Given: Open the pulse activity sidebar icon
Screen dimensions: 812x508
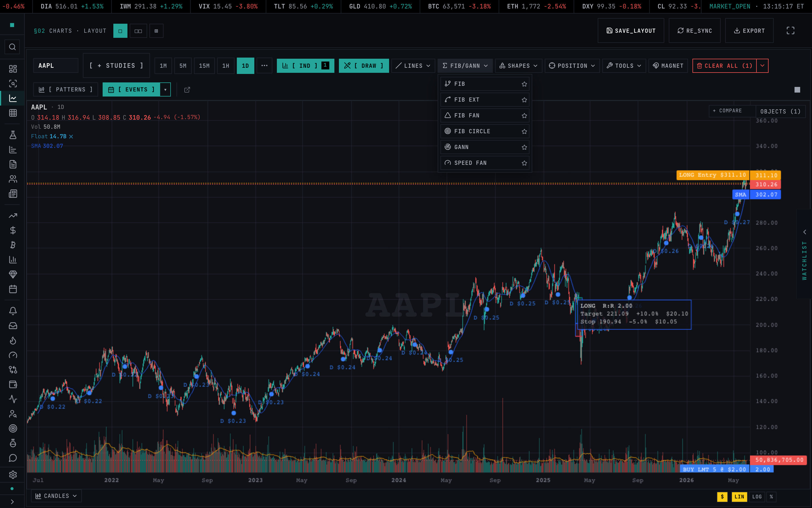Looking at the screenshot, I should click(x=13, y=399).
